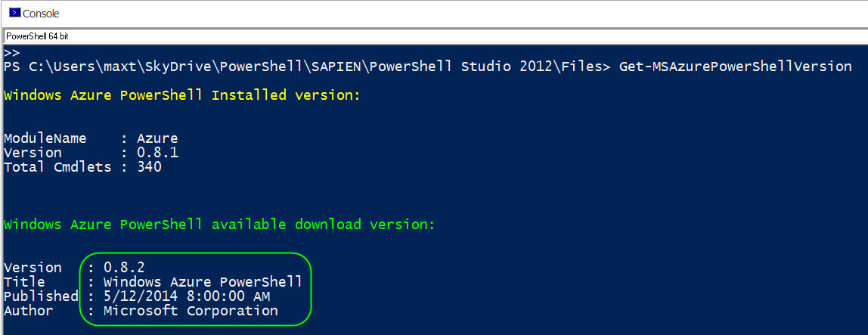Screen dimensions: 868x335
Task: Open the PowerShell 64 bit selector box
Action: point(434,36)
